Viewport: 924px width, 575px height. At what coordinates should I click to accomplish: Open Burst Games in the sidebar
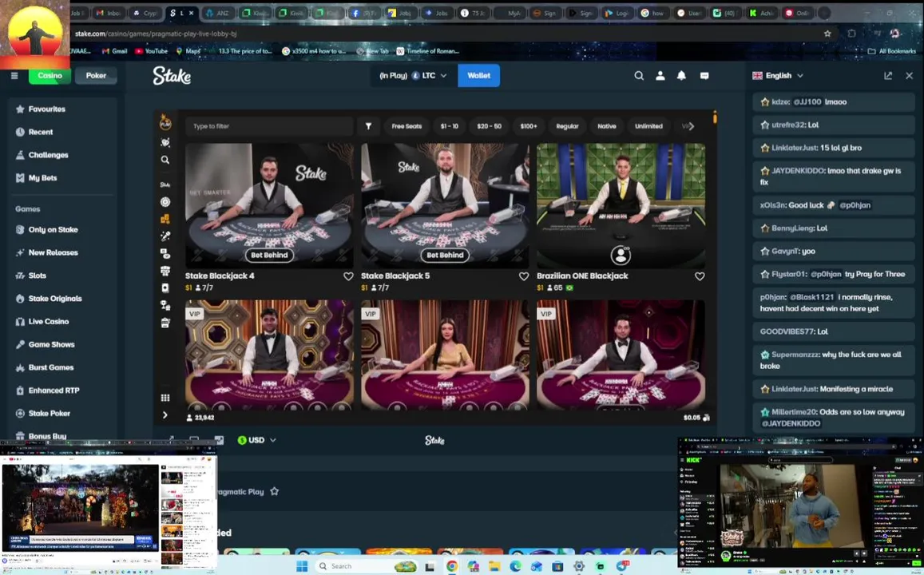[x=61, y=367]
